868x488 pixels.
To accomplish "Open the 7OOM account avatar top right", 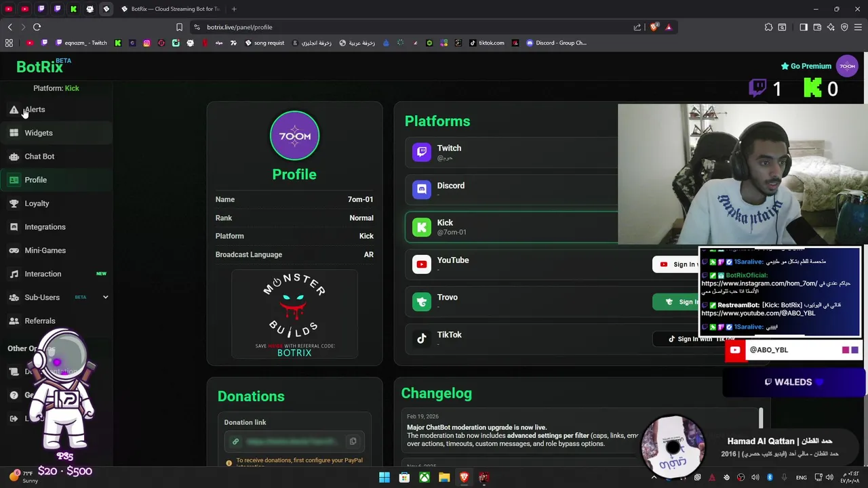I will click(x=848, y=66).
